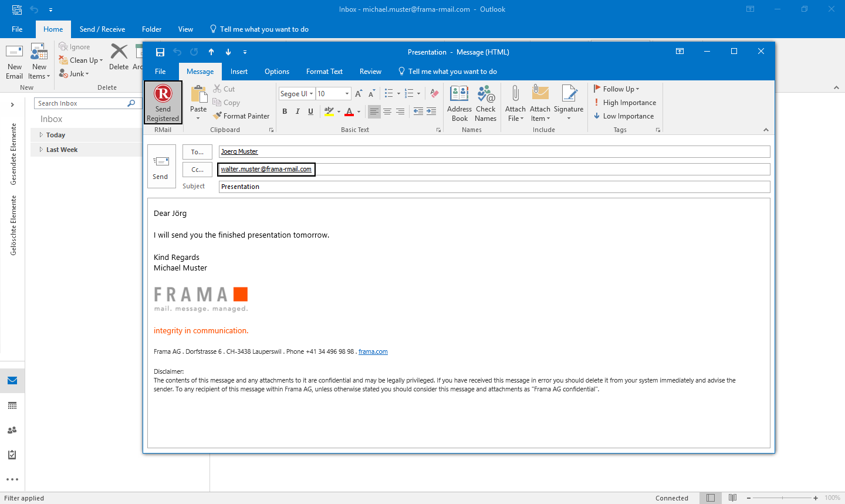
Task: Open Tasks view in navigation bar
Action: pyautogui.click(x=12, y=455)
